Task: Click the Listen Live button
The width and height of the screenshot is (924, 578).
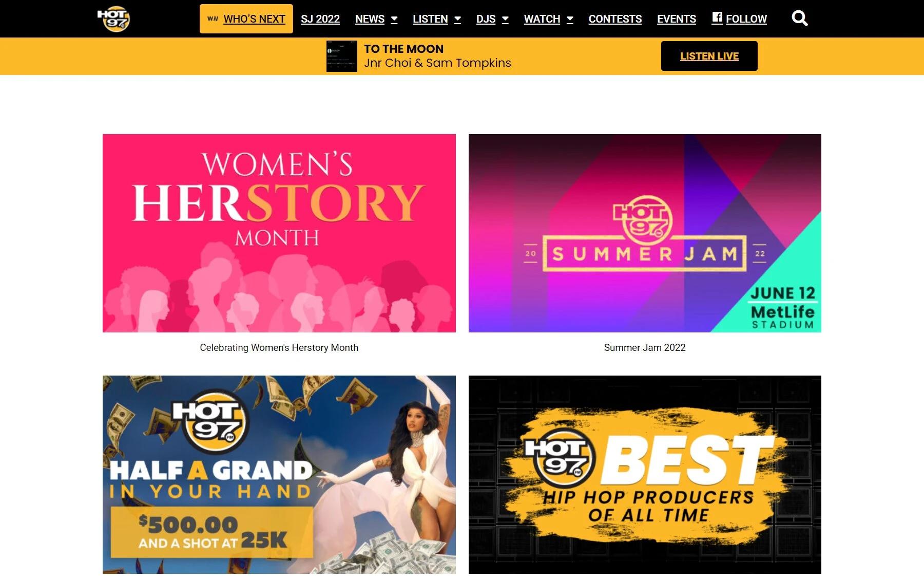Action: click(x=709, y=56)
